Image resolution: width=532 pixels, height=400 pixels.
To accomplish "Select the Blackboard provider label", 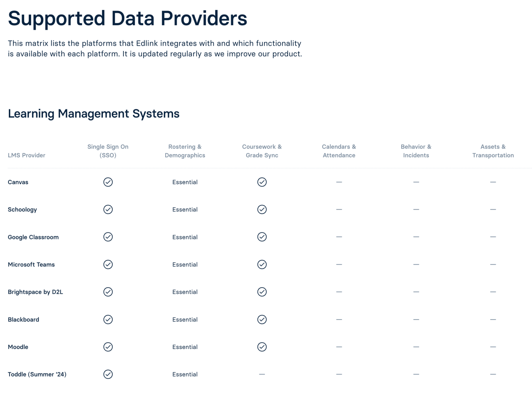I will click(23, 320).
